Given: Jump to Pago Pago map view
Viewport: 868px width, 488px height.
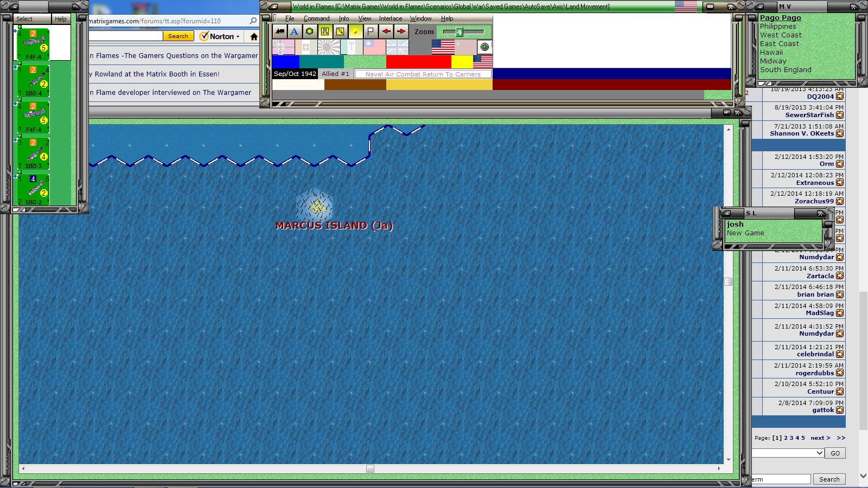Looking at the screenshot, I should pyautogui.click(x=780, y=18).
